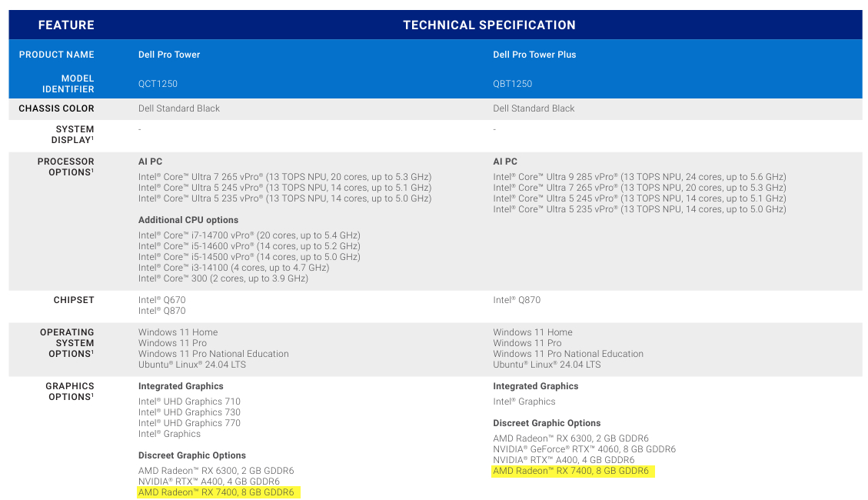Click the CHASSIS COLOR row label

[56, 108]
